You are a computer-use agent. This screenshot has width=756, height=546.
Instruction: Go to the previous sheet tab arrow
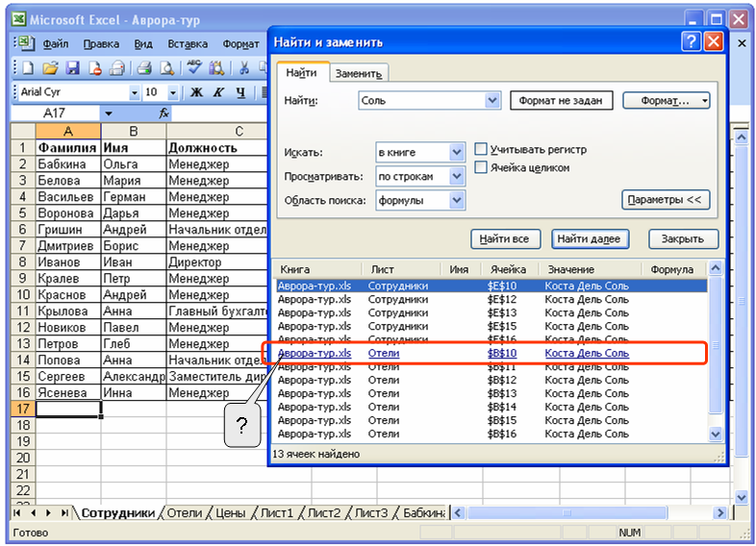coord(34,512)
